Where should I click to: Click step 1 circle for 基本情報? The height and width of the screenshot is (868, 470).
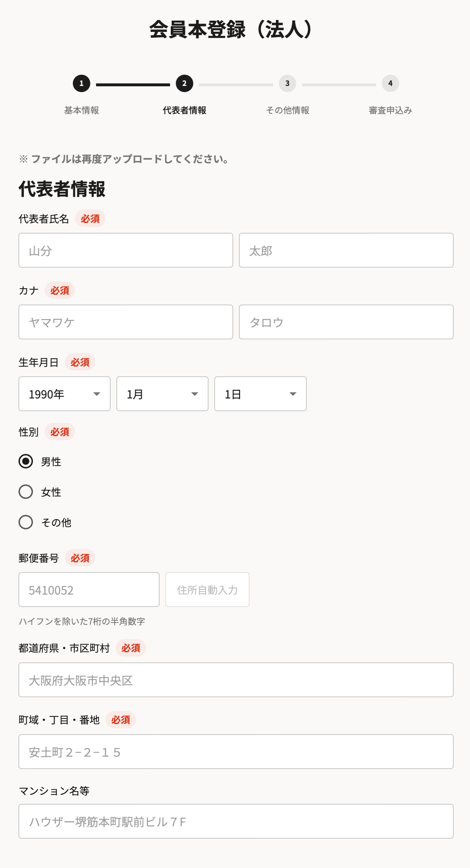click(x=82, y=83)
